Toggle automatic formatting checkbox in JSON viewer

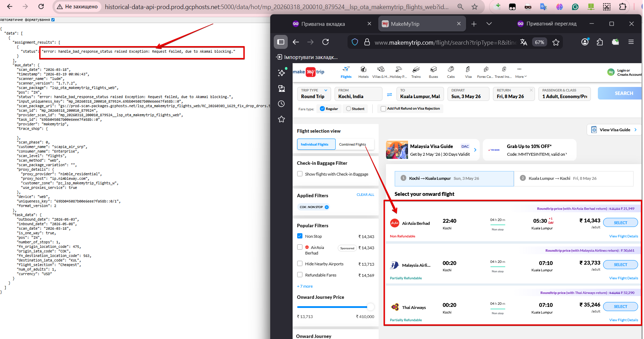(53, 20)
